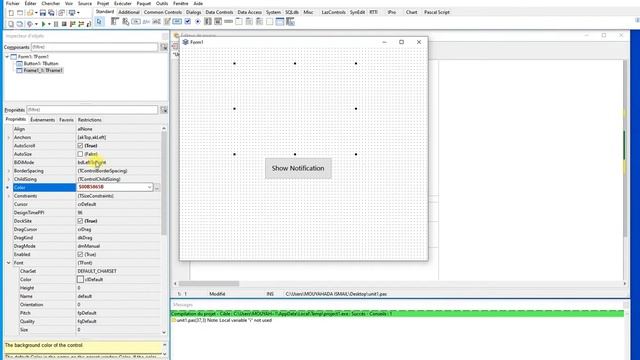This screenshot has height=360, width=640.
Task: Pick TPanel component from palette
Action: 269,22
